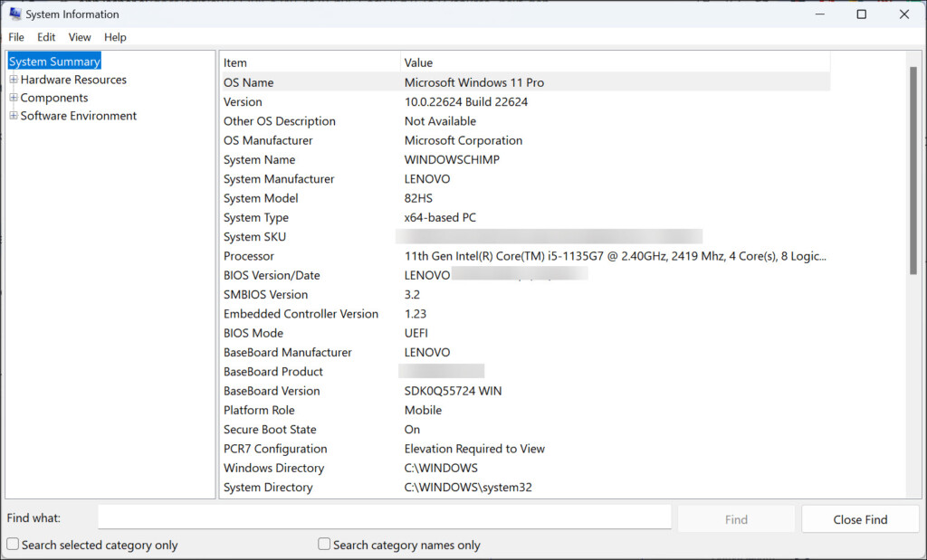Open the Edit menu

[x=46, y=37]
